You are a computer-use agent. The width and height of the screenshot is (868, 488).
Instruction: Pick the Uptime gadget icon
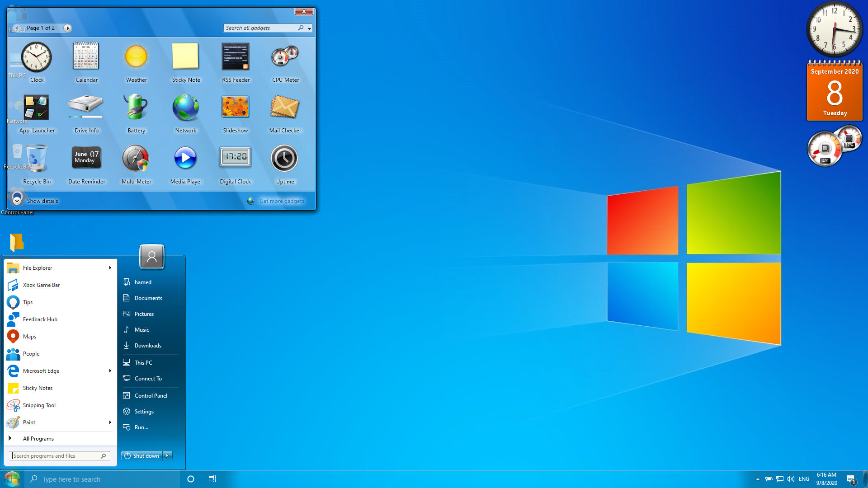285,158
